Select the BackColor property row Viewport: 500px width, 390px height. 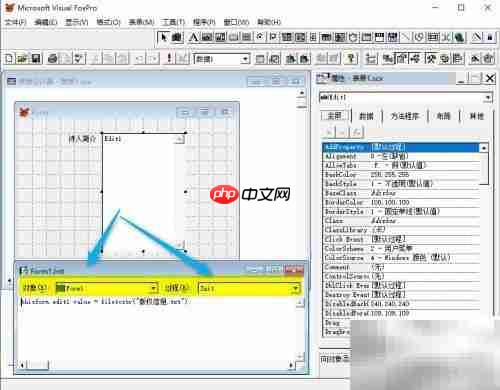pos(402,174)
